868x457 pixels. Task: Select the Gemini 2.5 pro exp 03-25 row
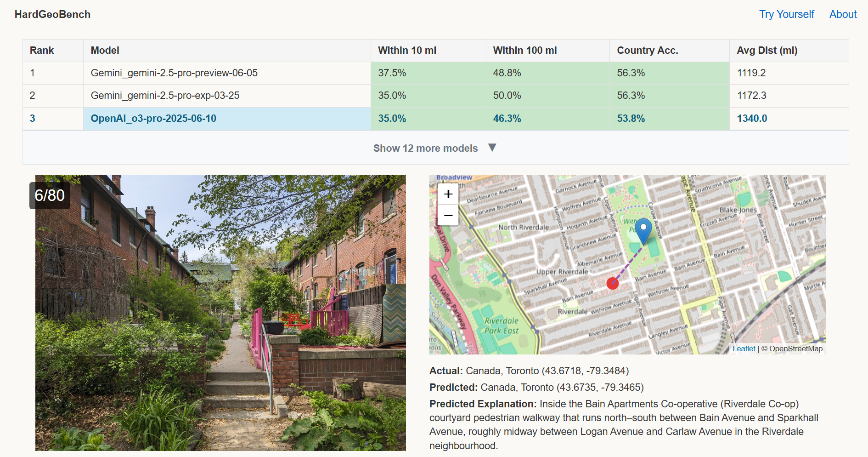(x=165, y=96)
